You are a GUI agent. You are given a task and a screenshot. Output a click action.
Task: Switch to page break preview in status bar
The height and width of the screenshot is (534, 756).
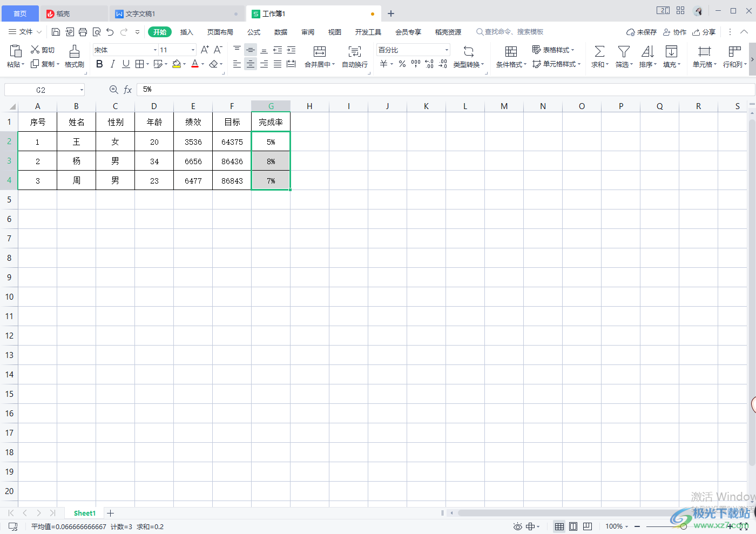point(588,526)
